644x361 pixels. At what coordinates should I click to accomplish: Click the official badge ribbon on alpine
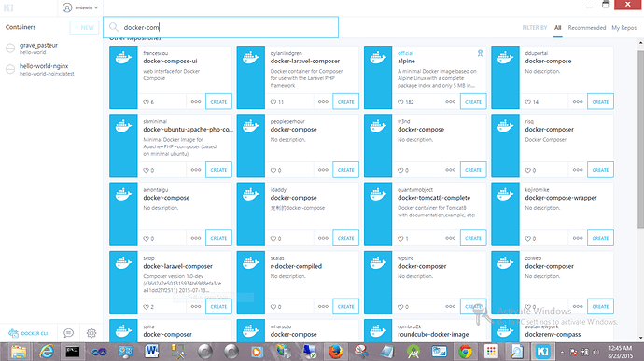pyautogui.click(x=480, y=53)
